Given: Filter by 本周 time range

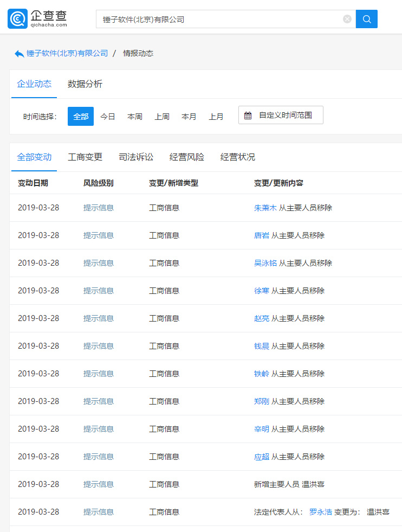Looking at the screenshot, I should tap(135, 116).
